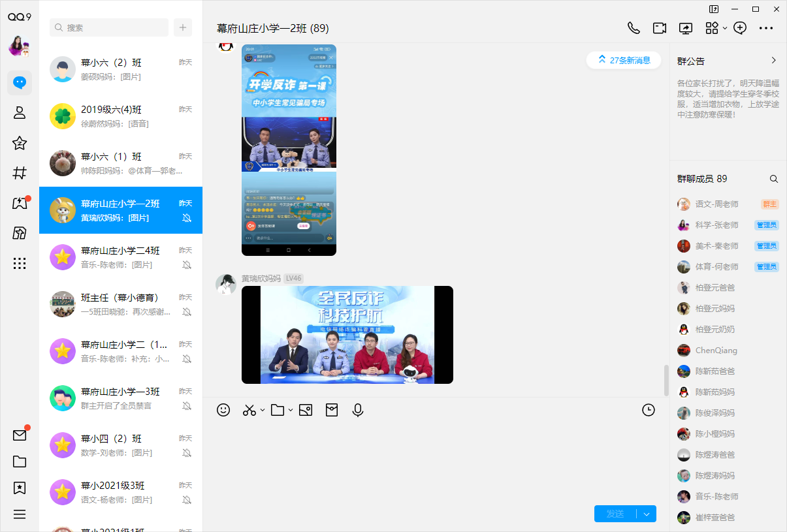Select member 柏登元爸爸

pos(728,288)
